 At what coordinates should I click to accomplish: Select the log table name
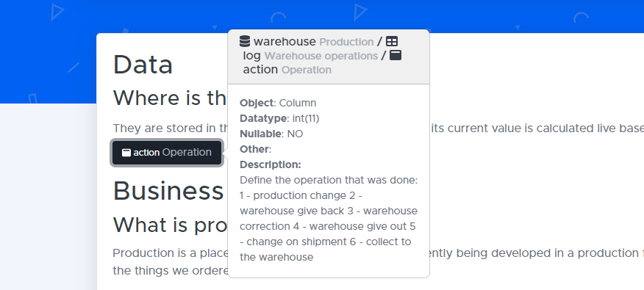[251, 56]
